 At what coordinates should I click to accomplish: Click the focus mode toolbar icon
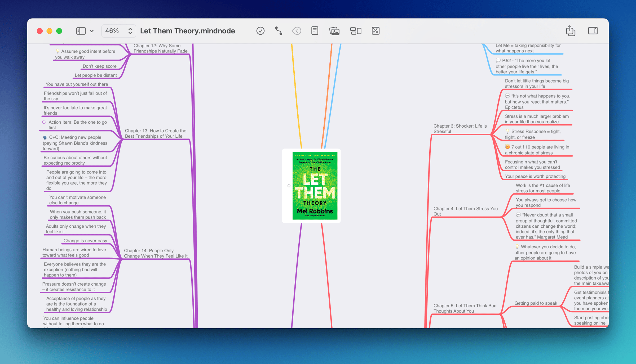pos(376,31)
